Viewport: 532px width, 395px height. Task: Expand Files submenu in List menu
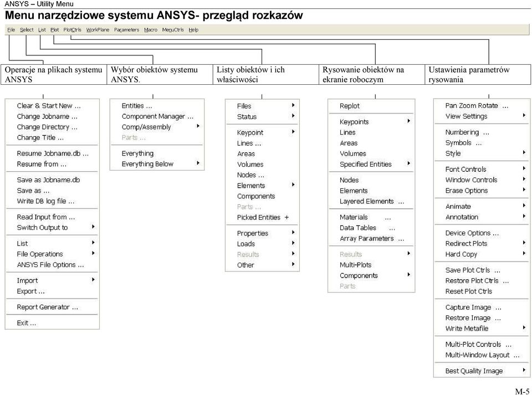click(262, 106)
